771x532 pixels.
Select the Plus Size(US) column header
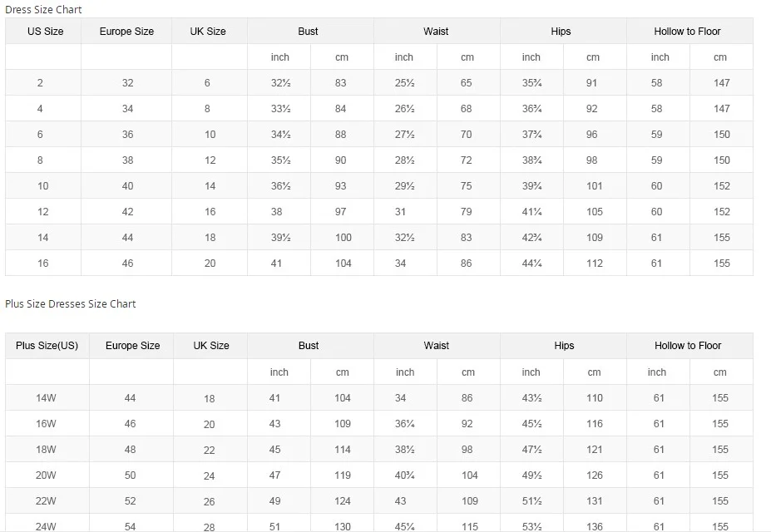(x=47, y=346)
